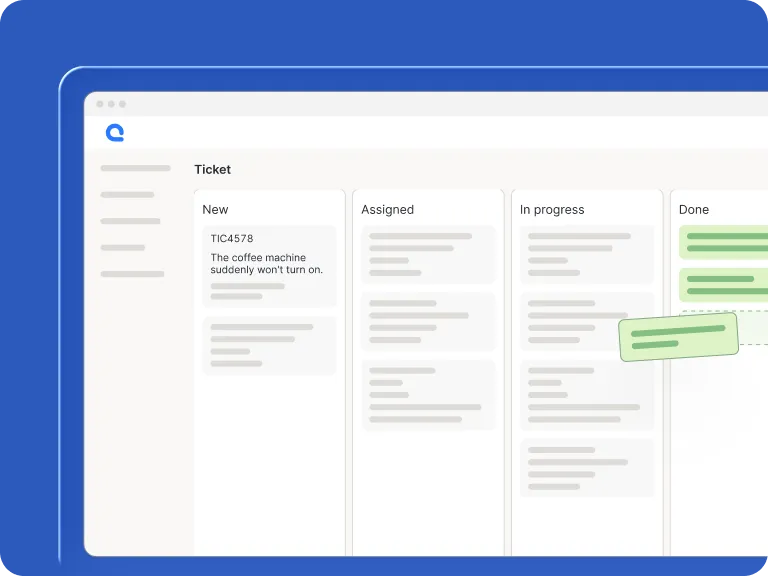
Task: Click the dashed drop placeholder in Done
Action: pos(753,327)
